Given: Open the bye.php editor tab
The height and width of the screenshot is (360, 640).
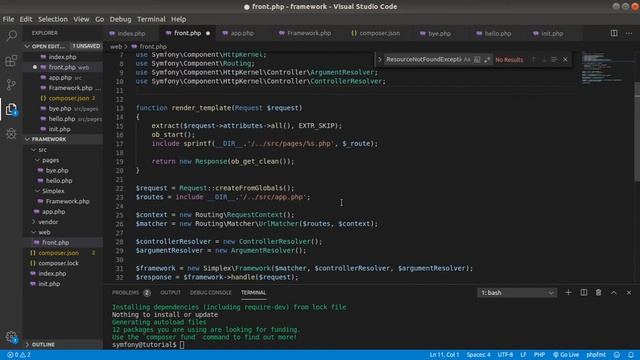Looking at the screenshot, I should (x=439, y=33).
